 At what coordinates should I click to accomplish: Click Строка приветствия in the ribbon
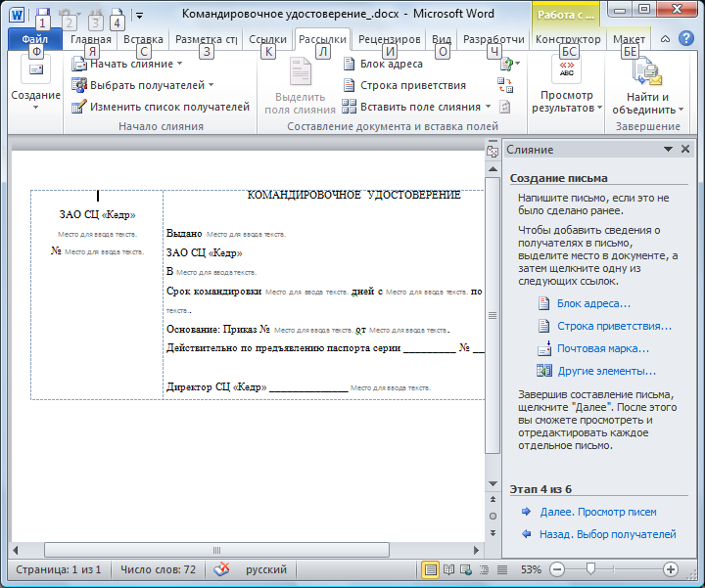(x=404, y=85)
